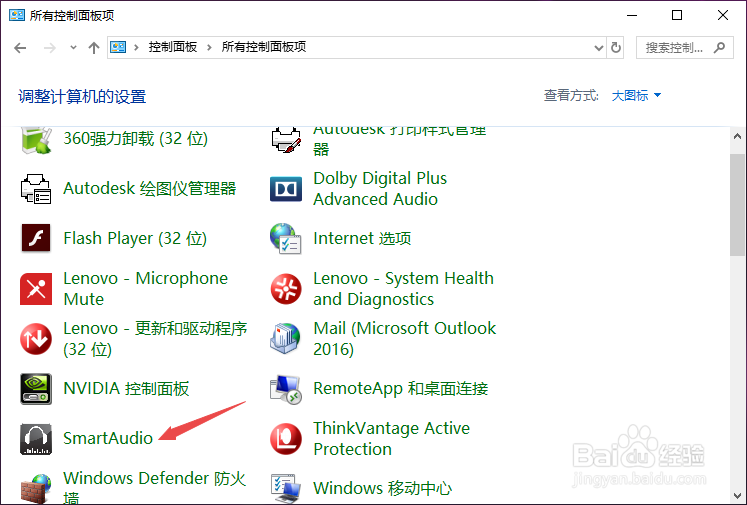Open the Autodesk 绘图仪管理器 link

150,189
